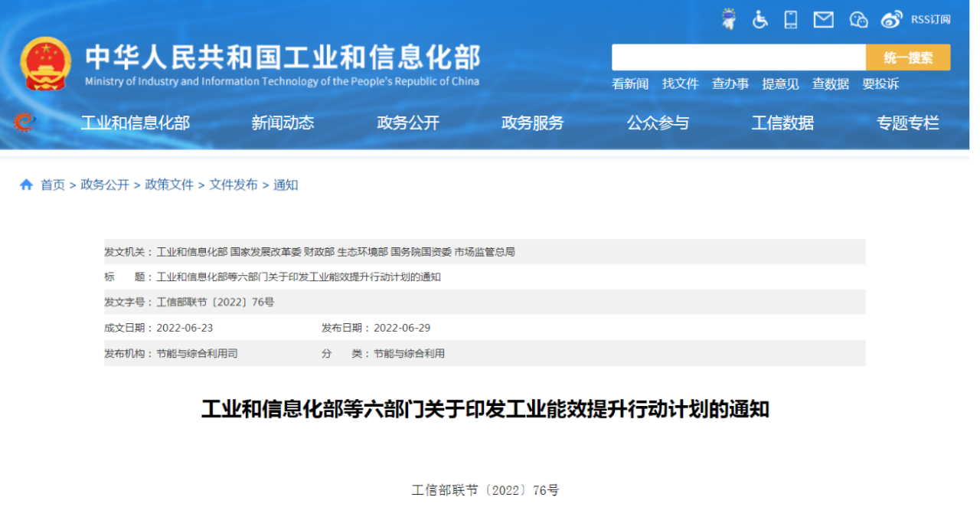The width and height of the screenshot is (980, 517).
Task: Click 文件发布 in the breadcrumb trail
Action: [234, 185]
